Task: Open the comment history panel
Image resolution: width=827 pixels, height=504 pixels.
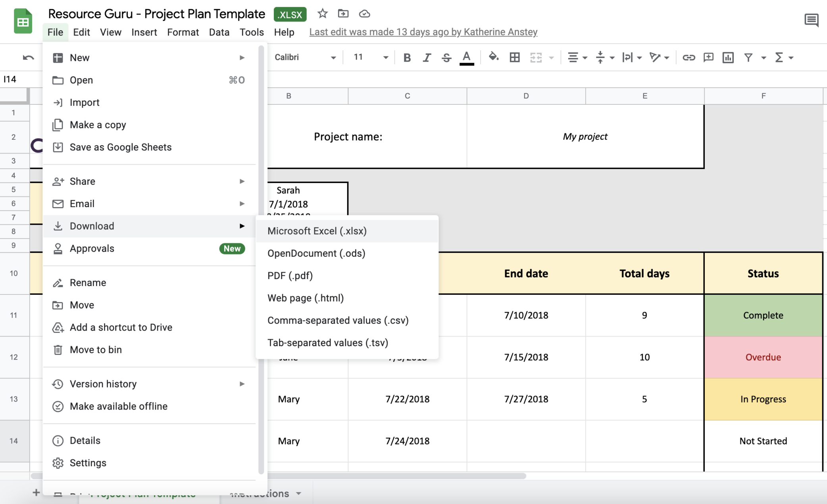Action: 812,20
